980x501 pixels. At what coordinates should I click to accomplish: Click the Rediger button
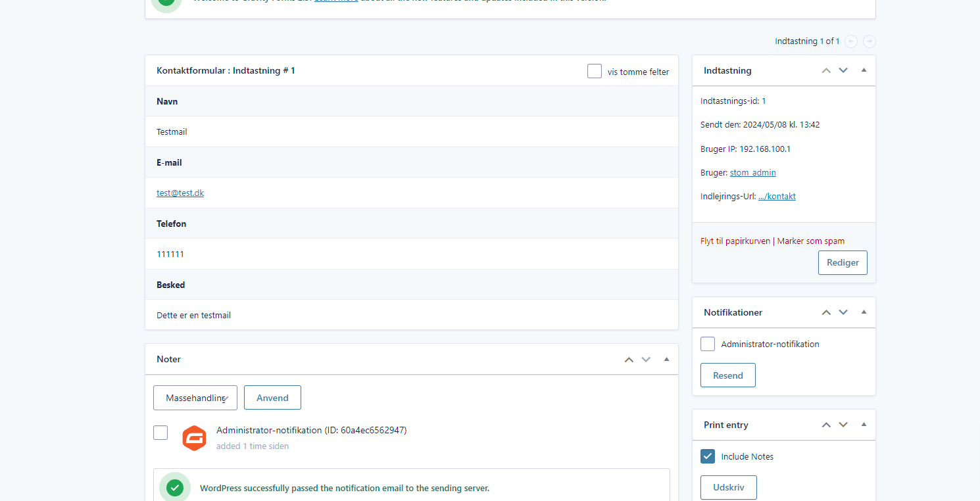[x=843, y=262]
